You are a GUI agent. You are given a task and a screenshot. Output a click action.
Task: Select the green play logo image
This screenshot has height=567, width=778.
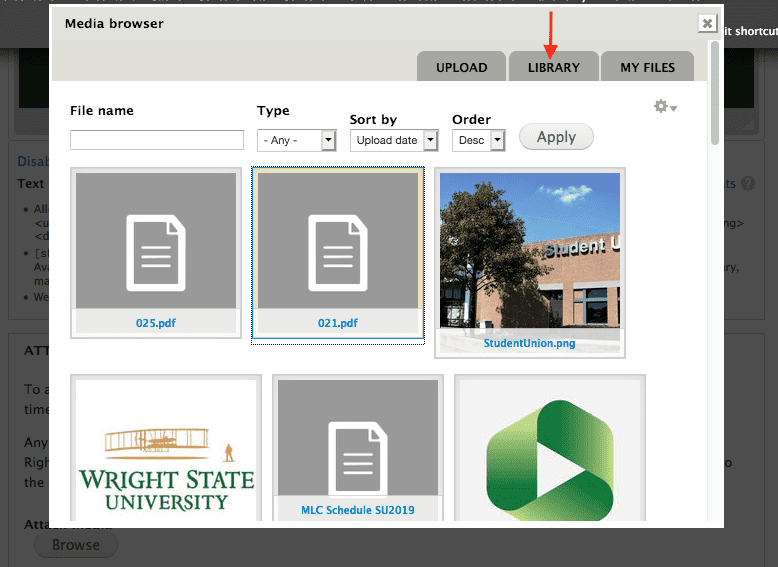pyautogui.click(x=549, y=452)
